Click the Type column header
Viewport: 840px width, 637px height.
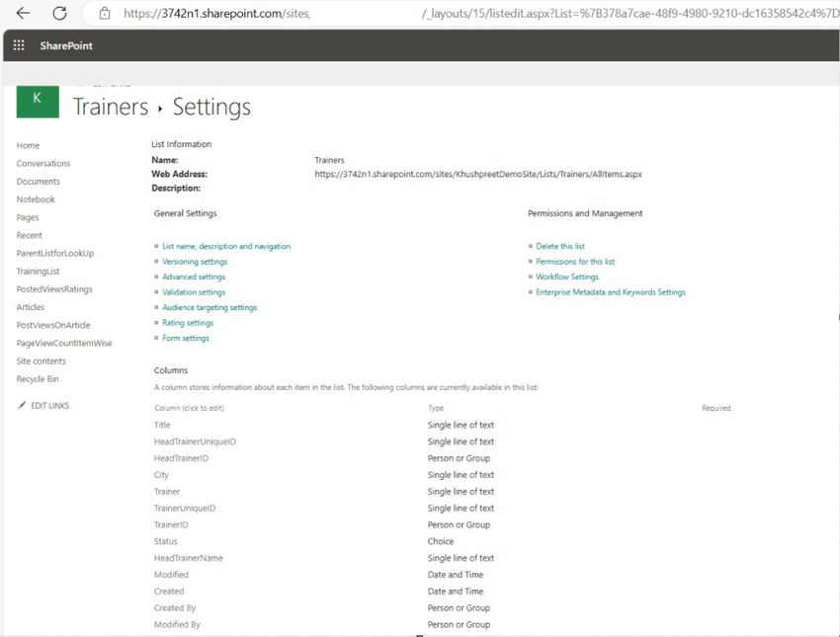436,408
